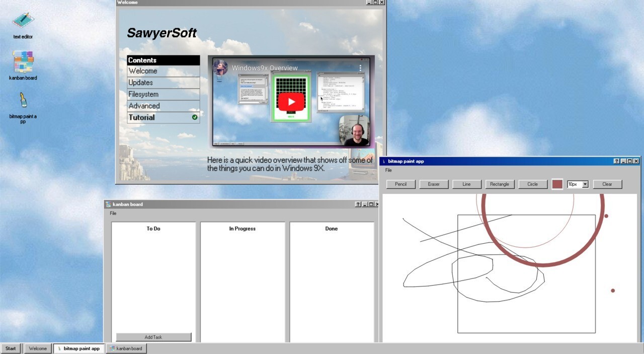
Task: Click the Start button on taskbar
Action: [x=11, y=348]
